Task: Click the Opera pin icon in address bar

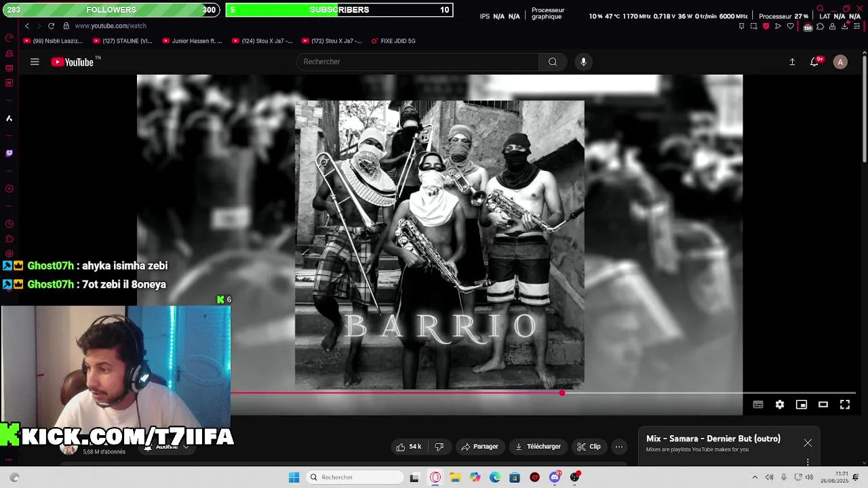Action: coord(741,26)
